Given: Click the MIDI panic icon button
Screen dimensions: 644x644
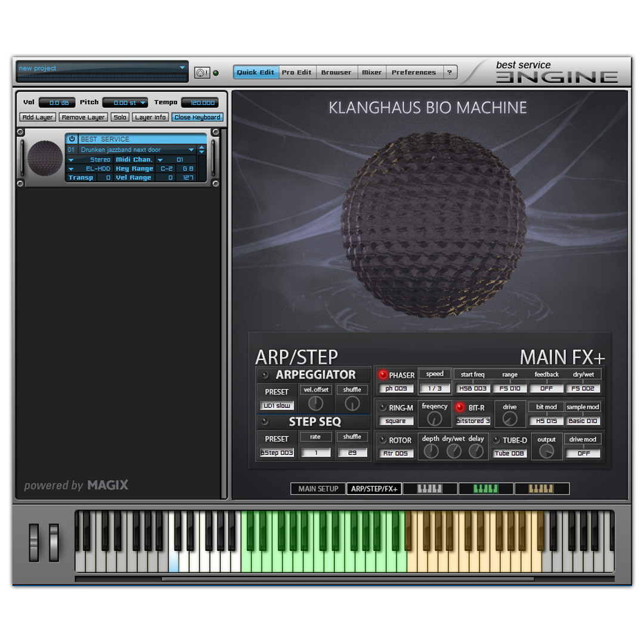Looking at the screenshot, I should click(202, 73).
